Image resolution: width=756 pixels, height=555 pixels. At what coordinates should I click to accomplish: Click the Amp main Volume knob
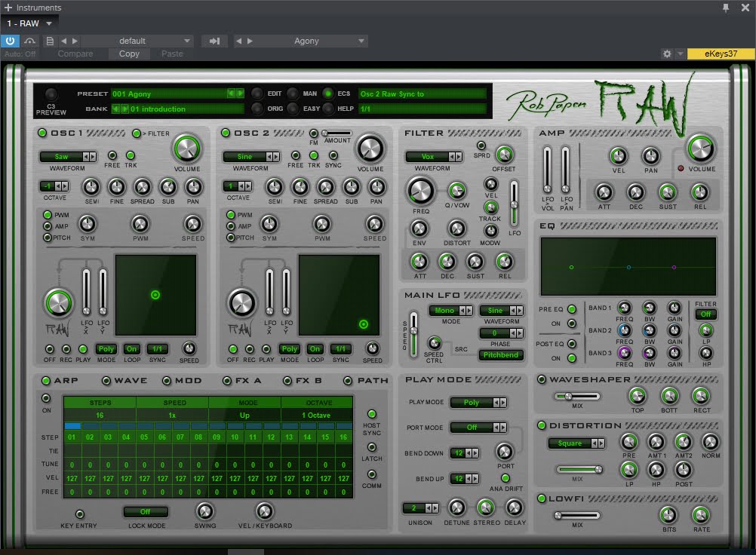point(701,149)
